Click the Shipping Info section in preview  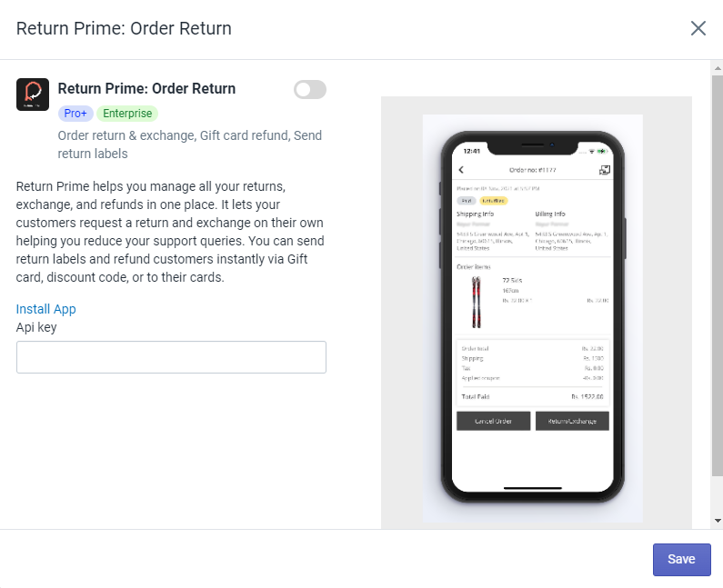coord(475,214)
